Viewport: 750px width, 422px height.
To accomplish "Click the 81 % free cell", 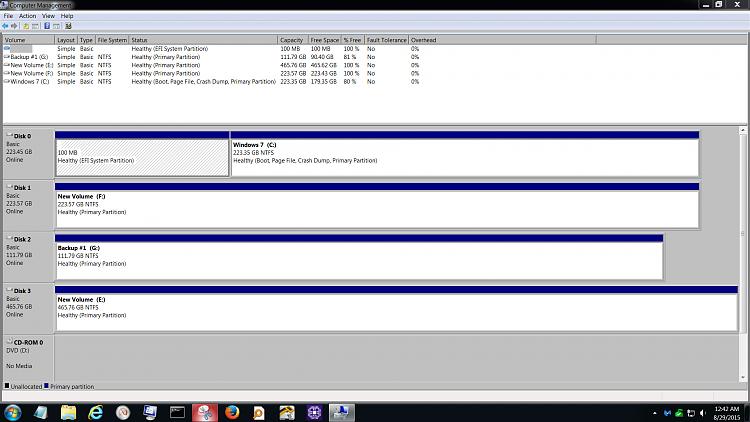I will (x=350, y=57).
